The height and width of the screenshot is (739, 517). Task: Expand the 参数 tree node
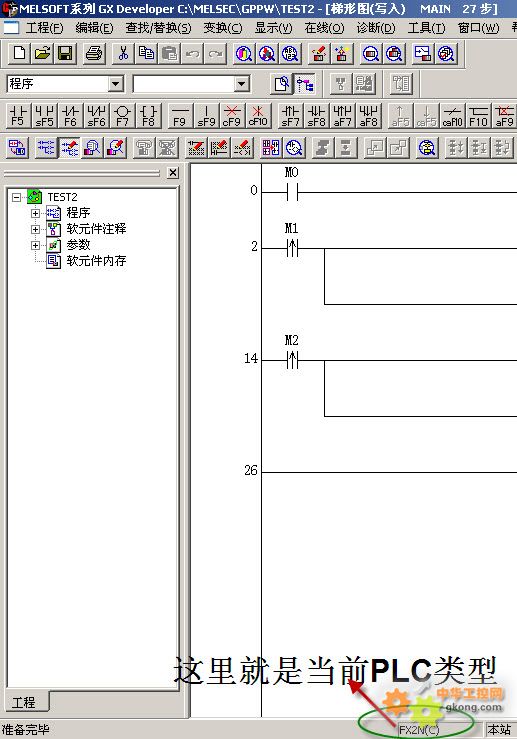click(x=35, y=245)
